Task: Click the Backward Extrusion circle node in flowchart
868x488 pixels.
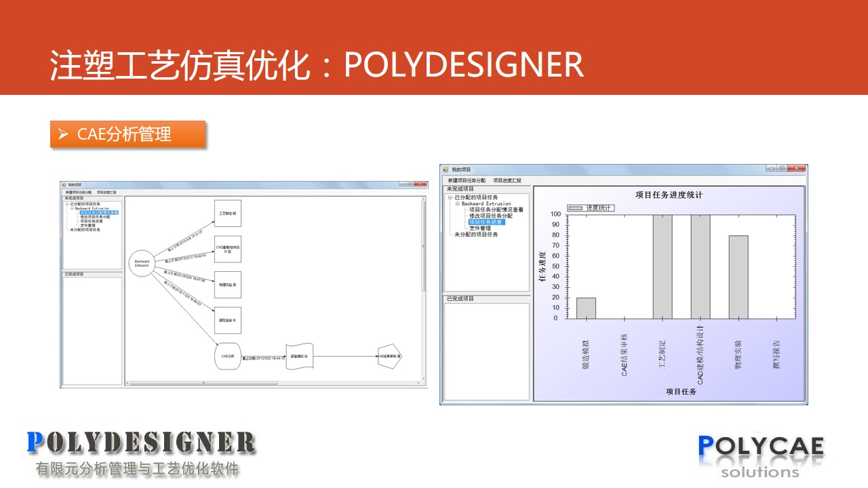Action: pyautogui.click(x=142, y=263)
